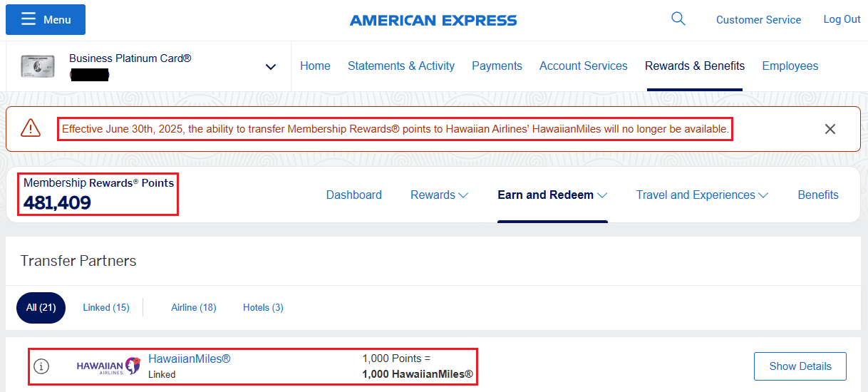The height and width of the screenshot is (392, 868).
Task: Open Statements & Activity tab
Action: click(x=401, y=66)
